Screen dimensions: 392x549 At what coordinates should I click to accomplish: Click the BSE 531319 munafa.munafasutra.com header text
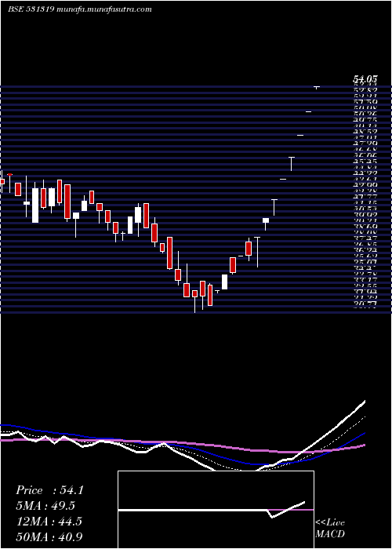tap(80, 9)
